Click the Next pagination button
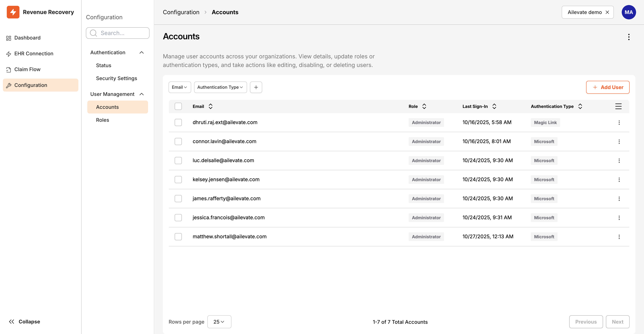The height and width of the screenshot is (334, 644). coord(618,321)
